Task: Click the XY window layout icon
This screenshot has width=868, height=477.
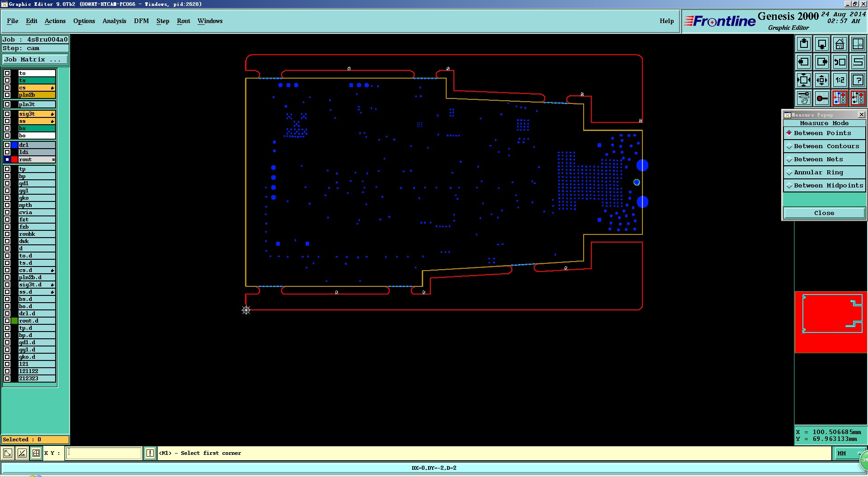Action: pyautogui.click(x=858, y=44)
